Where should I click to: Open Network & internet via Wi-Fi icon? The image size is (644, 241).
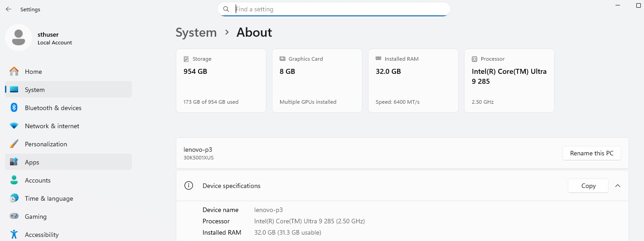point(14,126)
